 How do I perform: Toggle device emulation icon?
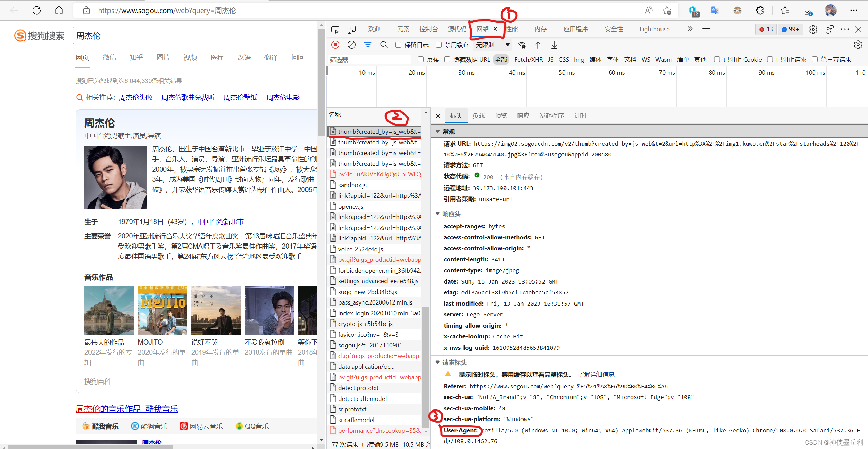pos(352,30)
